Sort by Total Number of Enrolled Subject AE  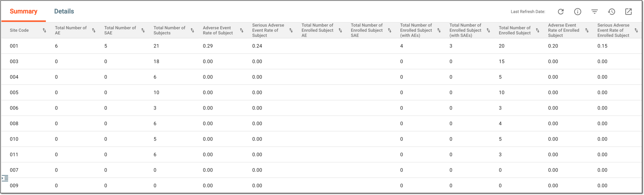click(x=340, y=30)
